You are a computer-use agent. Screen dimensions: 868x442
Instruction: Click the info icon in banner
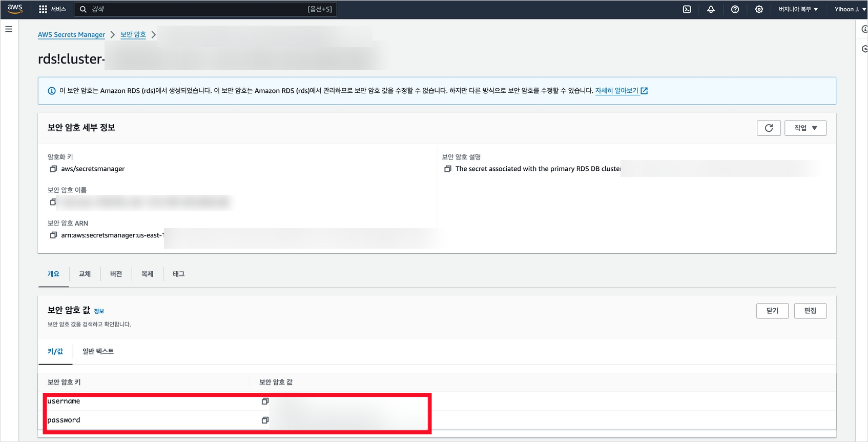[52, 91]
